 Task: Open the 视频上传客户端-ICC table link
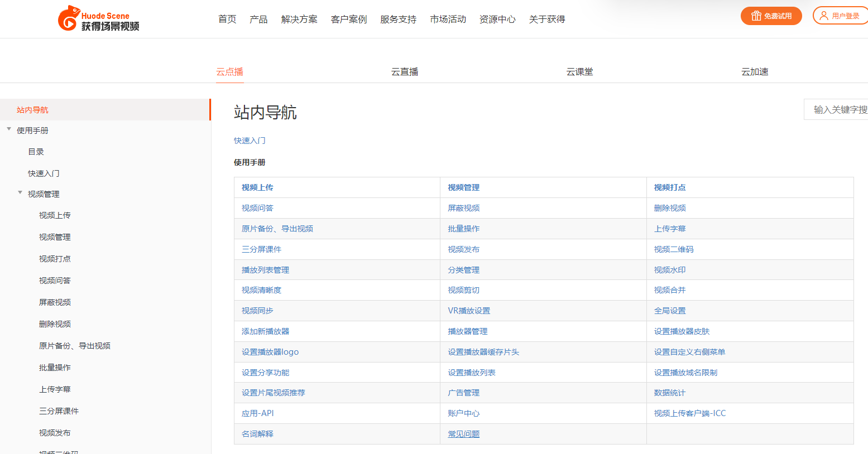pyautogui.click(x=690, y=413)
